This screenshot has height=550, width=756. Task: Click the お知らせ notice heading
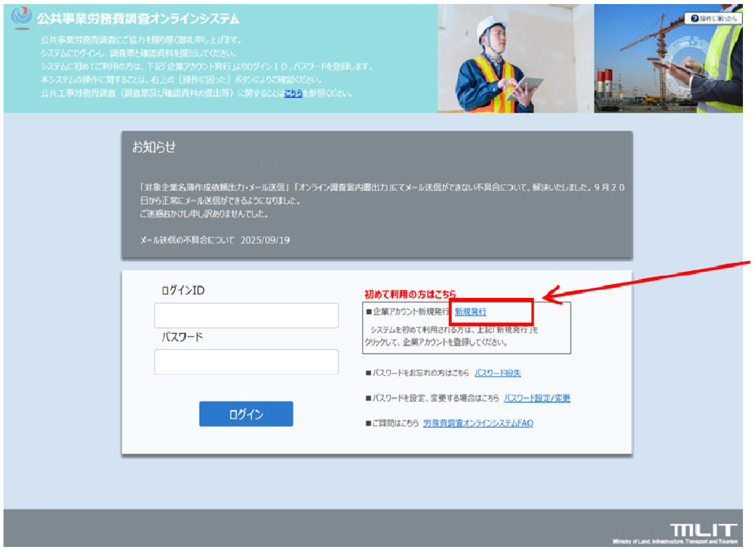click(x=154, y=147)
